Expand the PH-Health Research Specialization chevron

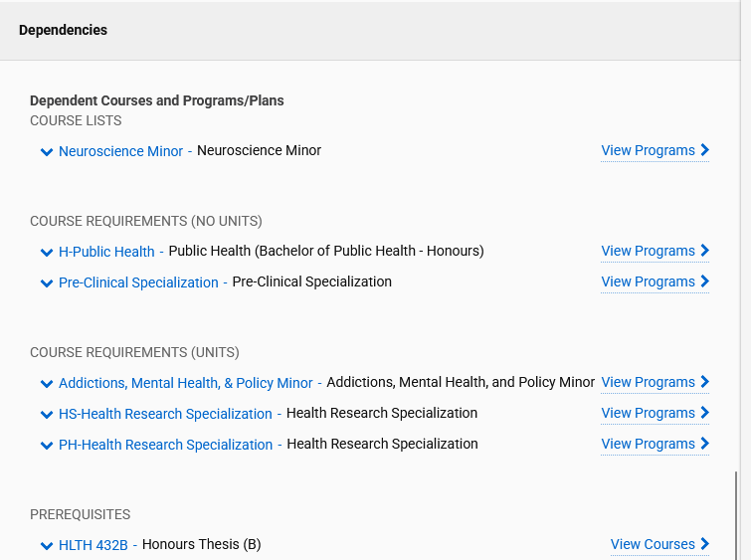[x=46, y=446]
